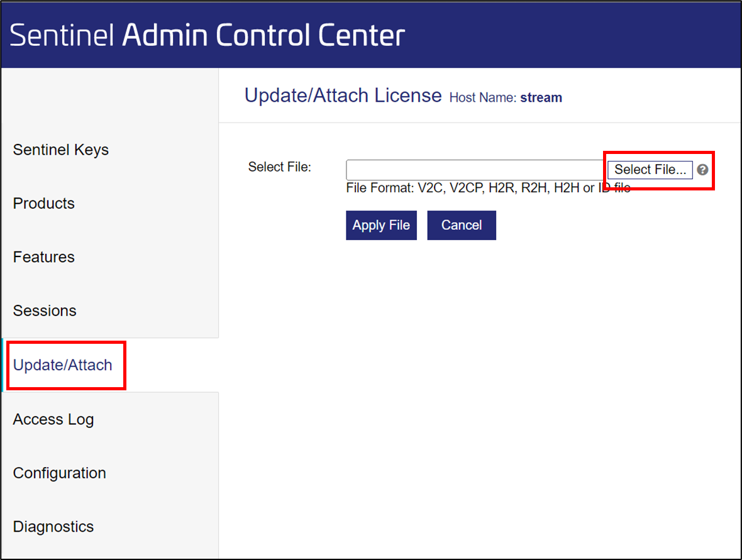View active Sessions
Image resolution: width=742 pixels, height=560 pixels.
click(44, 310)
